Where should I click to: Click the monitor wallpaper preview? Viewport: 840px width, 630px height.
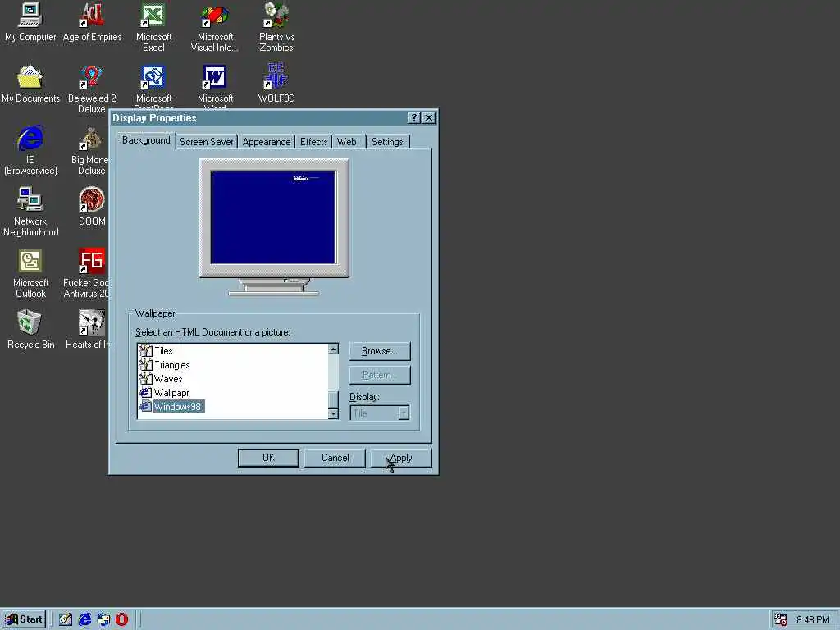(x=274, y=217)
